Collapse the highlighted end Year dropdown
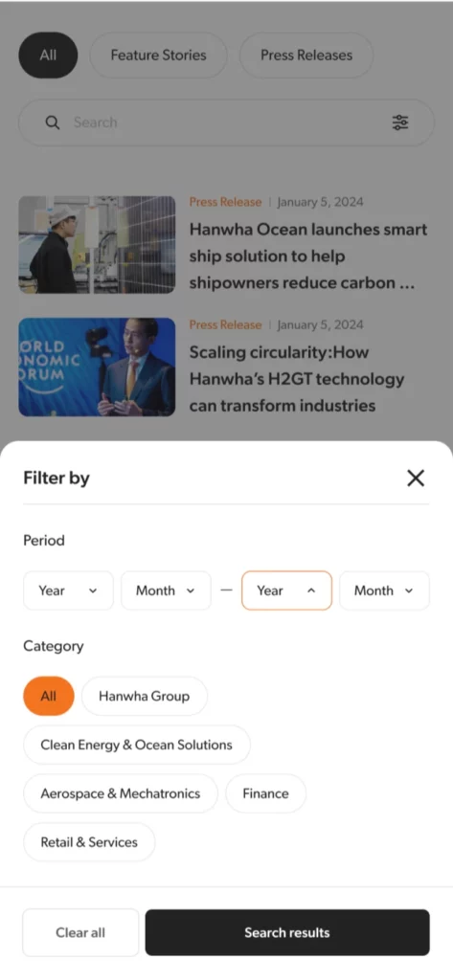Viewport: 453px width, 980px height. tap(286, 590)
